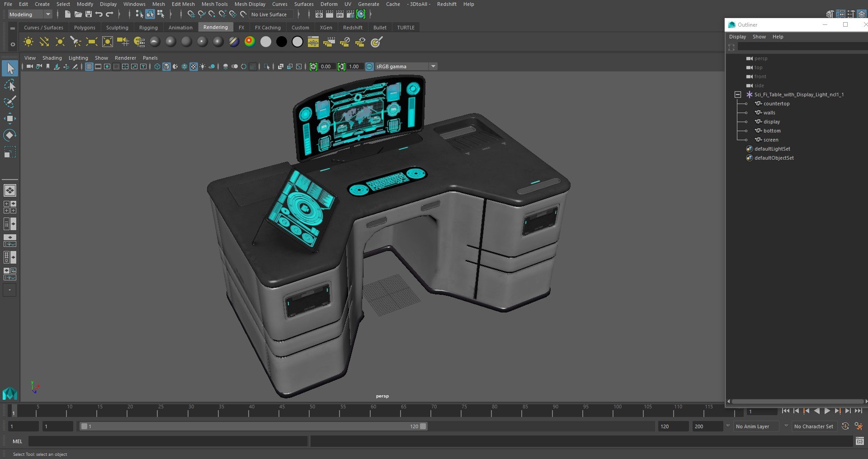The height and width of the screenshot is (459, 868).
Task: Toggle the viewport grid display
Action: click(89, 66)
